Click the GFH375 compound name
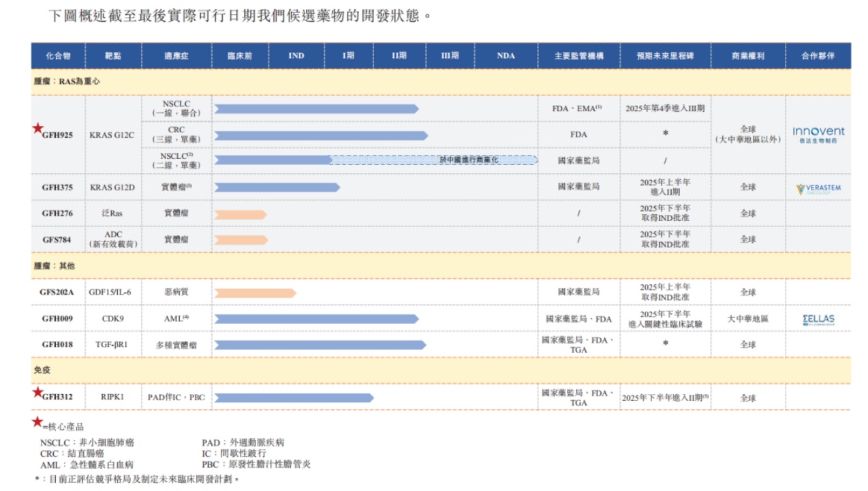This screenshot has width=868, height=491. pos(58,187)
